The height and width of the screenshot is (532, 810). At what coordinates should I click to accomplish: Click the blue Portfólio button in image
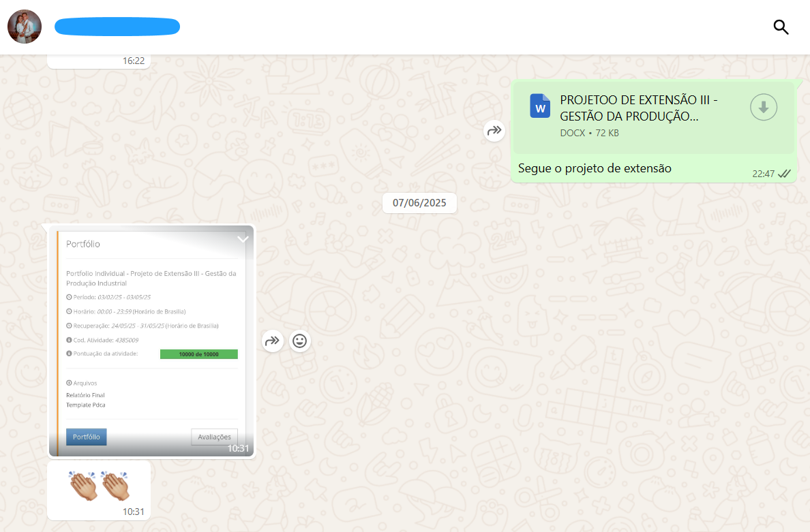point(87,437)
